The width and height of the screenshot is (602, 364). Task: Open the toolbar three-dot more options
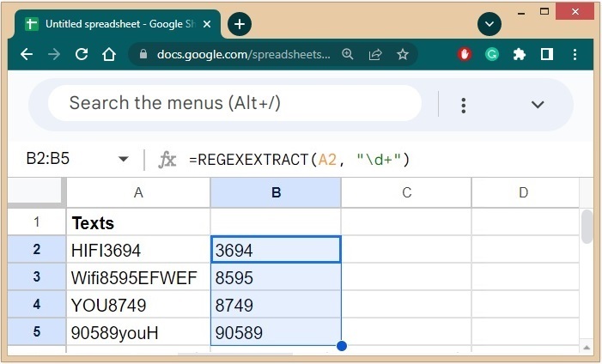pos(463,105)
